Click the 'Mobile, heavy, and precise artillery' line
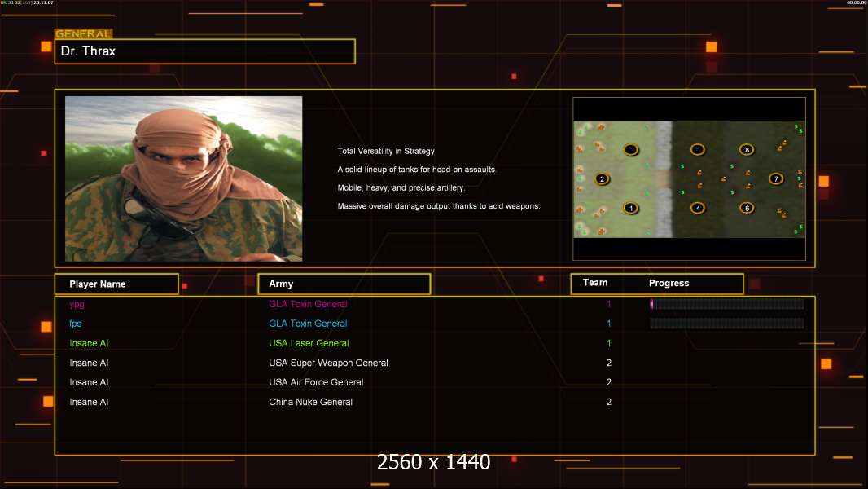 (x=401, y=187)
